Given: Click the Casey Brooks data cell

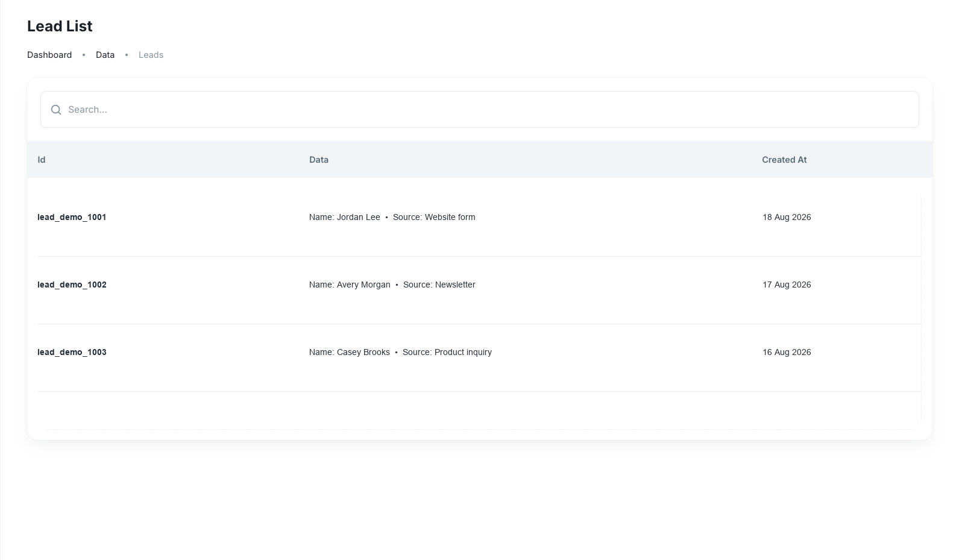Looking at the screenshot, I should [400, 352].
